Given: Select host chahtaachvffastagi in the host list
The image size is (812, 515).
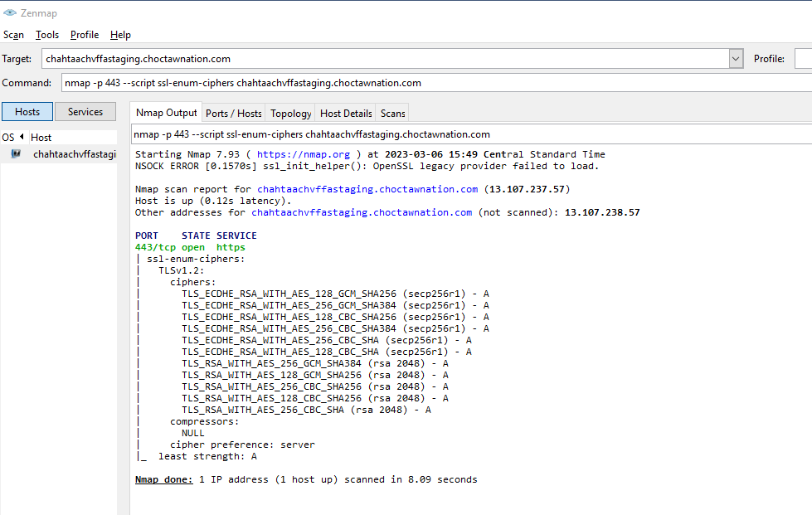Looking at the screenshot, I should [59, 153].
